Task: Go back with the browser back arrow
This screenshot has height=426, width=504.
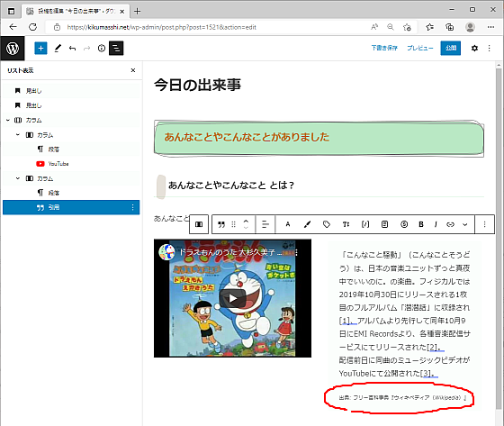Action: (13, 27)
